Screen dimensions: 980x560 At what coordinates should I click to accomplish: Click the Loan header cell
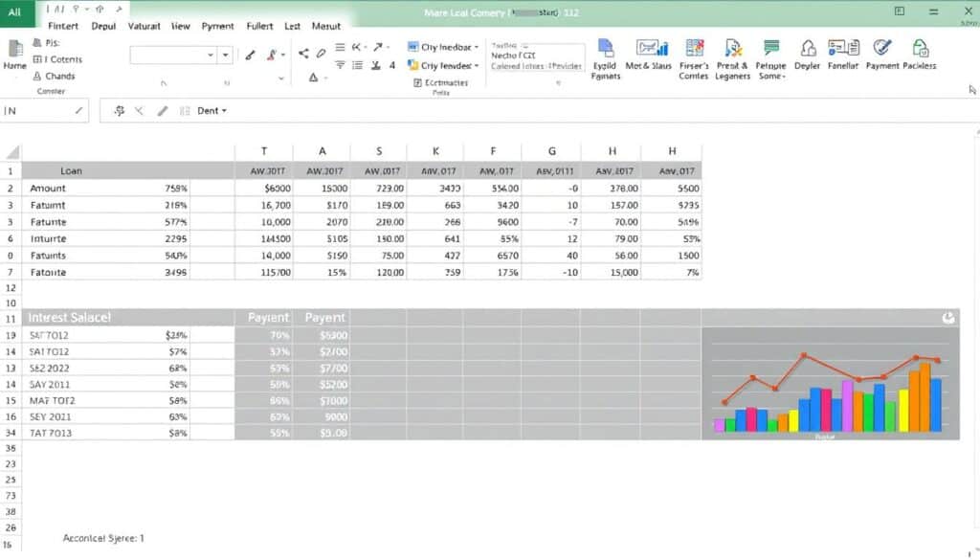coord(71,170)
